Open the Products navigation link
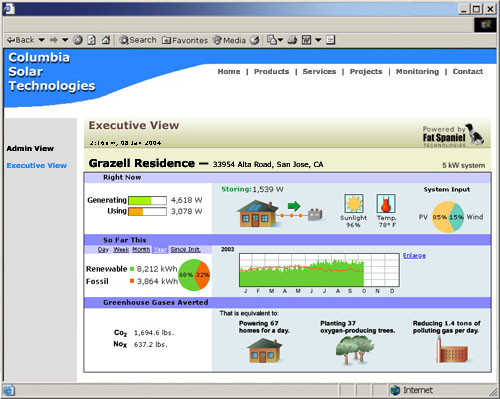 [271, 71]
